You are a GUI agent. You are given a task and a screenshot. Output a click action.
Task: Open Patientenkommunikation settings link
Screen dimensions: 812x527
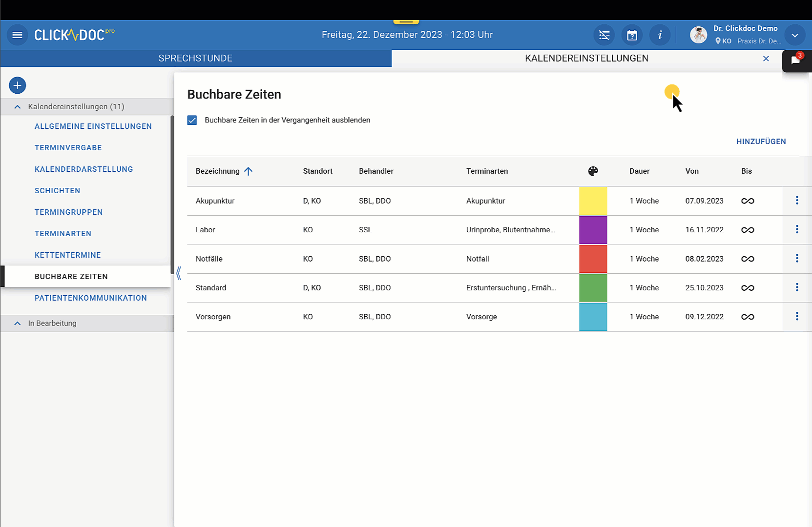[91, 298]
